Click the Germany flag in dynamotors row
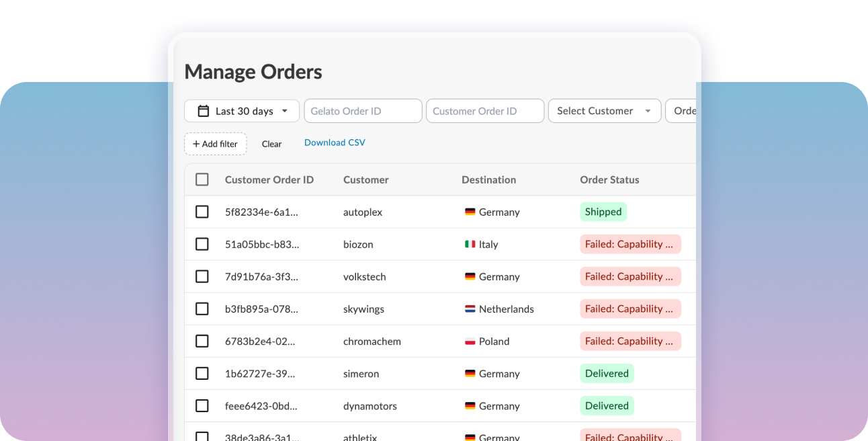 click(x=470, y=405)
